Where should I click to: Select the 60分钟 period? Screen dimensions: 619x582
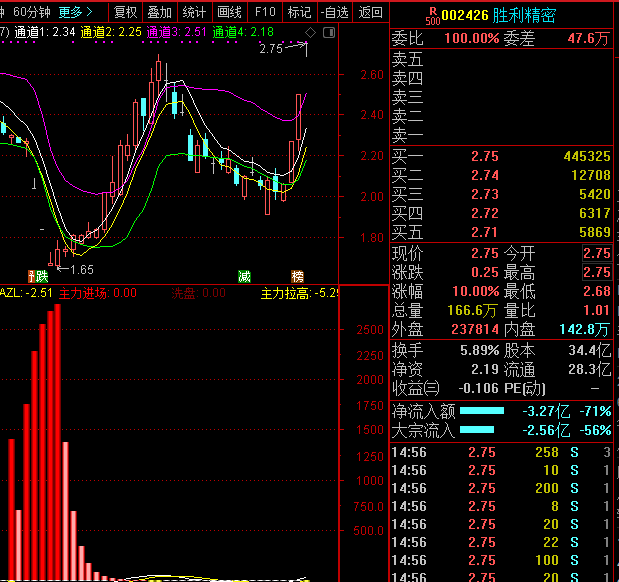pos(32,12)
